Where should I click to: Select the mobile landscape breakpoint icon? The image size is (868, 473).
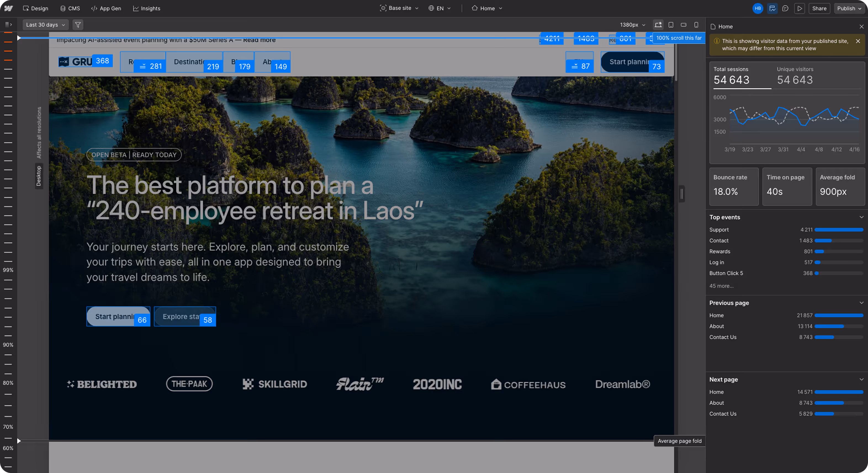(x=684, y=25)
